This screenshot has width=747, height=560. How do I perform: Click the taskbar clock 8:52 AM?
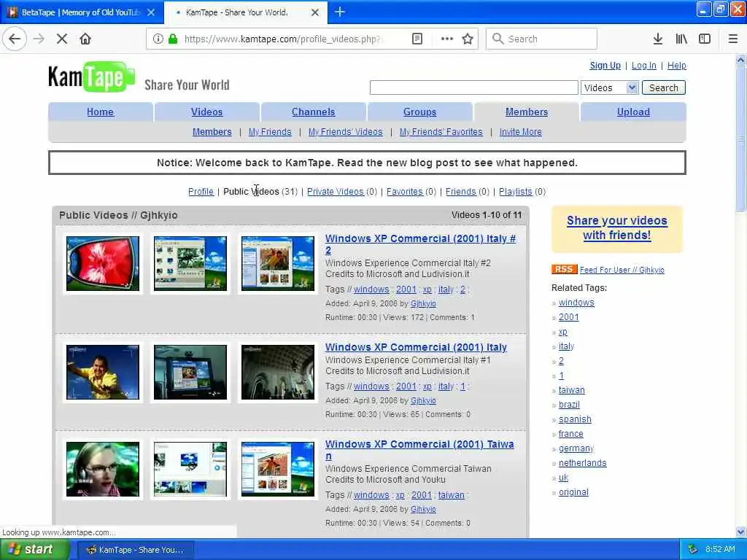[720, 550]
